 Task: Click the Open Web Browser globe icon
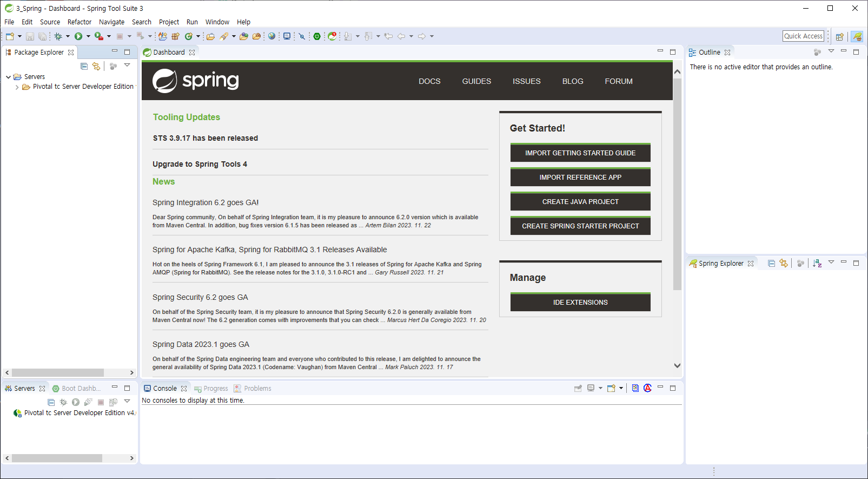(271, 36)
